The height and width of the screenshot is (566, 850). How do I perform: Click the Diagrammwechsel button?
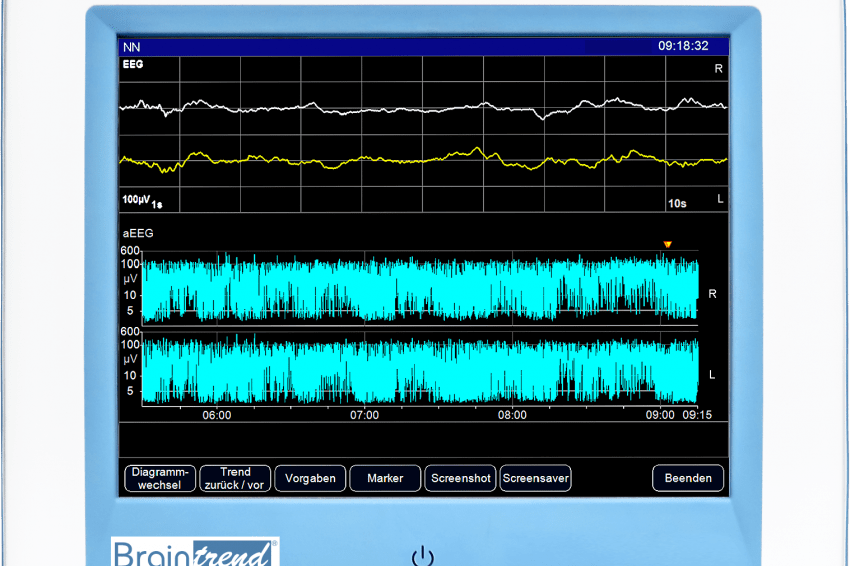(x=160, y=478)
